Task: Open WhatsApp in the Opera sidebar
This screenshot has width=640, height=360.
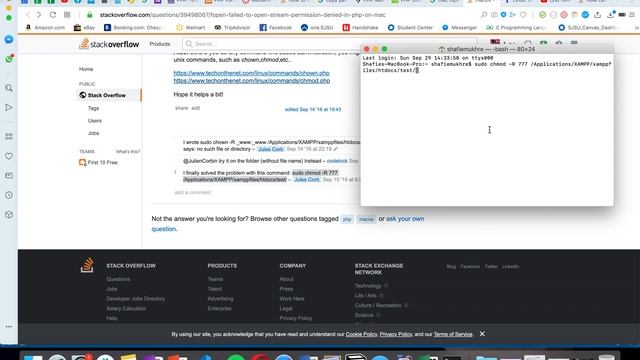Action: [9, 59]
